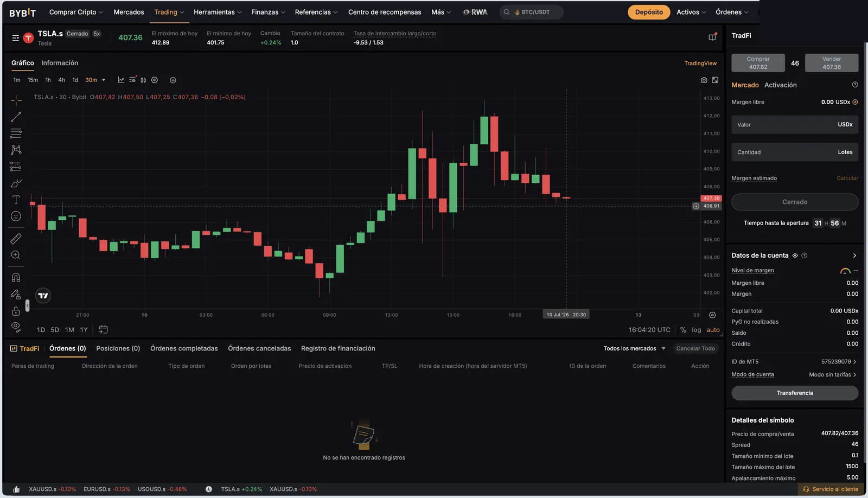Select the brush drawing tool

click(x=16, y=183)
